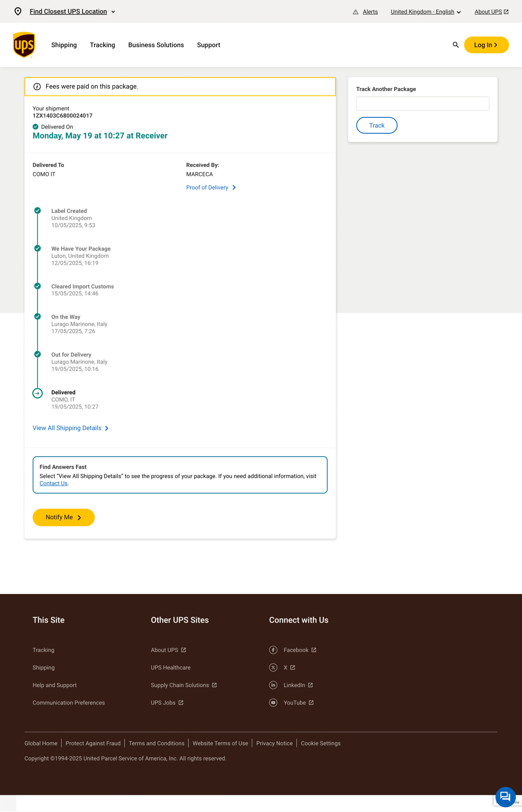Focus the Track Another Package input field
522x812 pixels.
click(423, 104)
